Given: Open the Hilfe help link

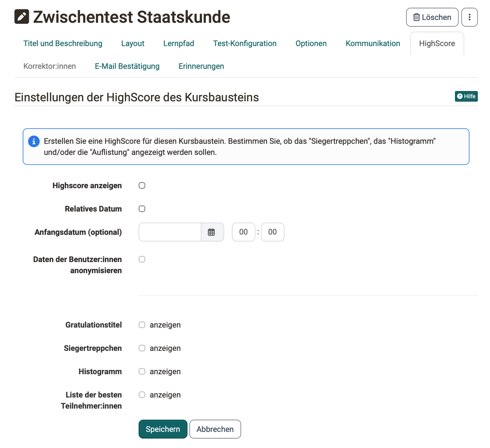Looking at the screenshot, I should (x=466, y=96).
